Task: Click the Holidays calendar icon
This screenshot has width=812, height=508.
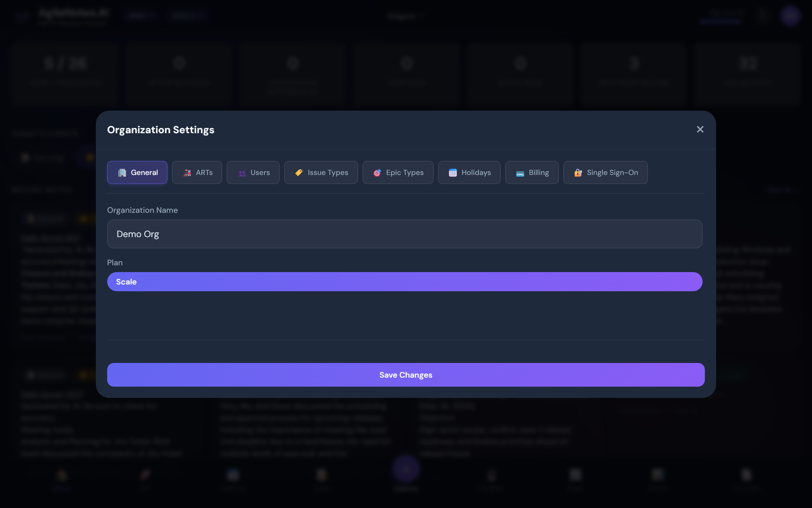Action: (x=453, y=173)
